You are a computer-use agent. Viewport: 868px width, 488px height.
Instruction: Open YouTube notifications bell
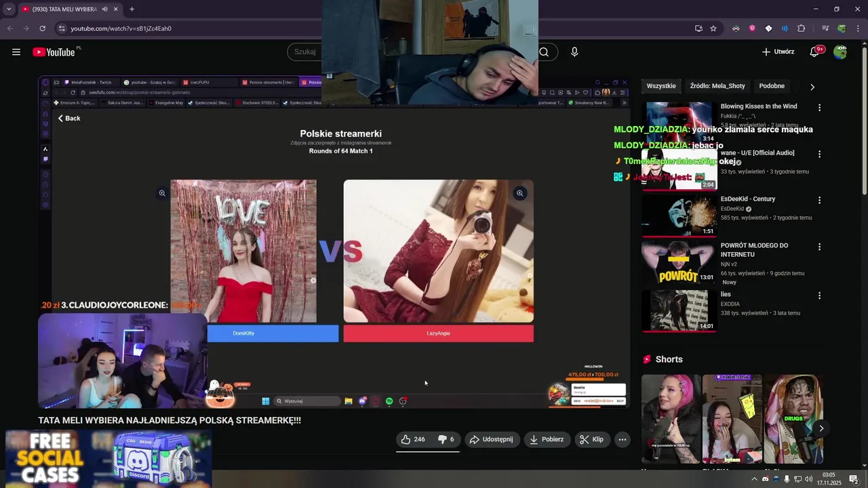(815, 52)
